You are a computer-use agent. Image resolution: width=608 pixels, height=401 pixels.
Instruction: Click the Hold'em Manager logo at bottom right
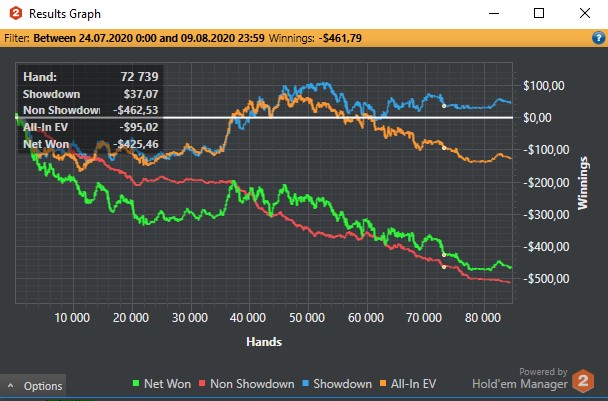click(583, 381)
